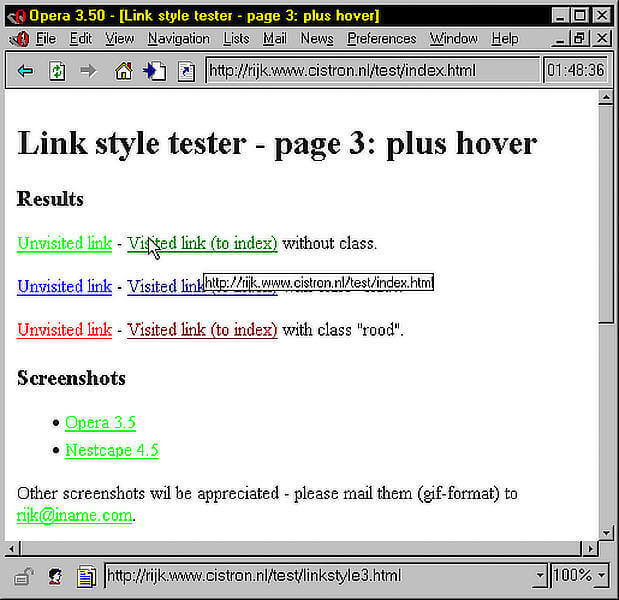Open the Lists menu
Screen dimensions: 619x600
(x=236, y=39)
